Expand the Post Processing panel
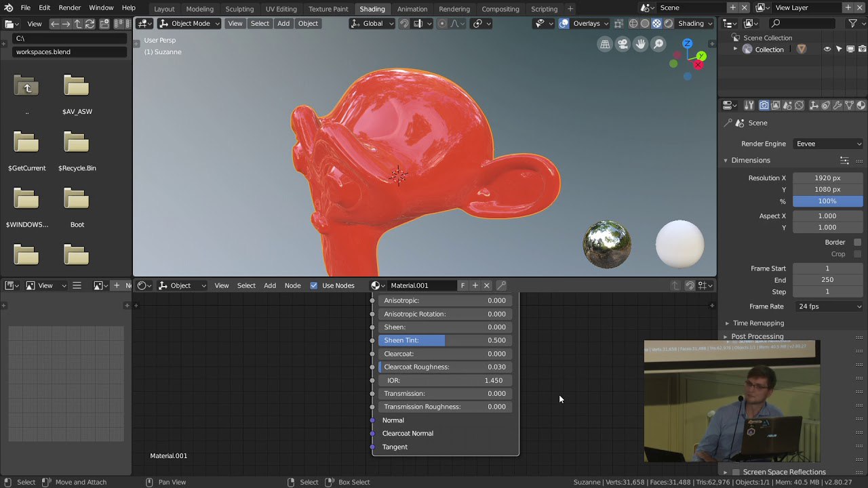The height and width of the screenshot is (488, 868). (x=726, y=336)
